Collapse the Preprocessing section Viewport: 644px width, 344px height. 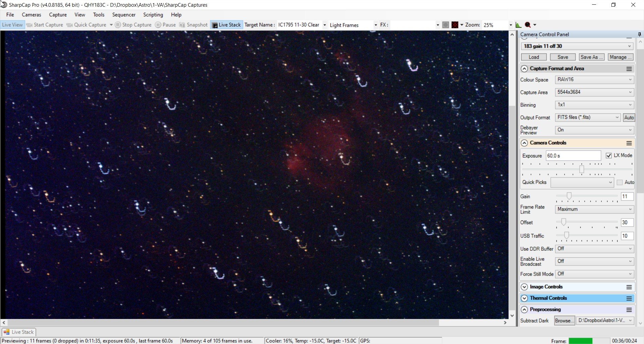[x=524, y=309]
